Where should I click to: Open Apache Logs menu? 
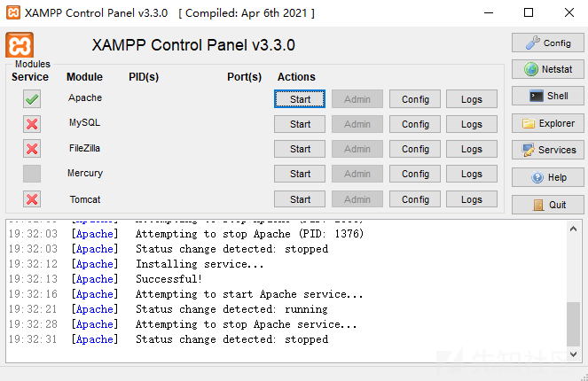(472, 99)
